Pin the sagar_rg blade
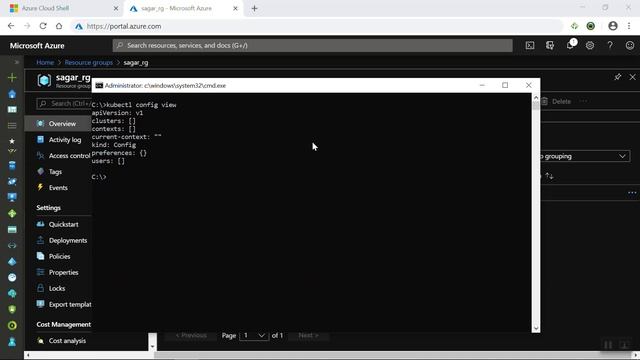 pos(618,77)
